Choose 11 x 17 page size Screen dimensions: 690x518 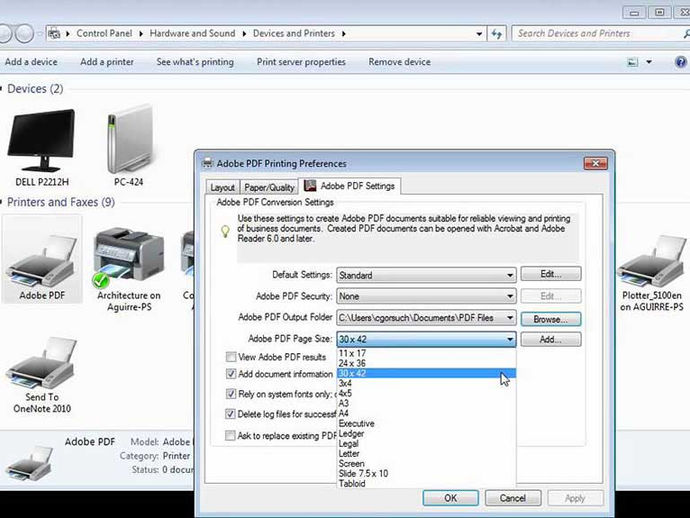[426, 353]
